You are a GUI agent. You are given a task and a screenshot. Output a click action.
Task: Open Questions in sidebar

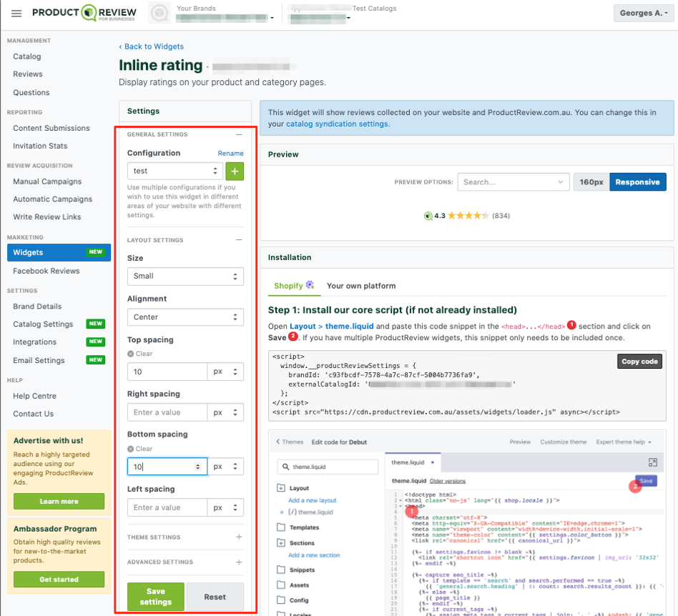31,92
